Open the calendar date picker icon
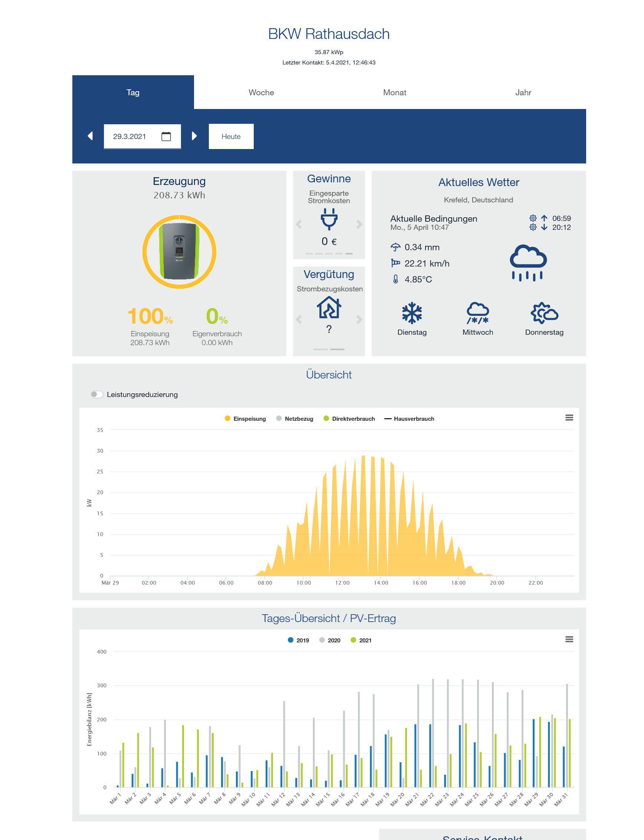Viewport: 644px width, 840px height. click(x=166, y=136)
